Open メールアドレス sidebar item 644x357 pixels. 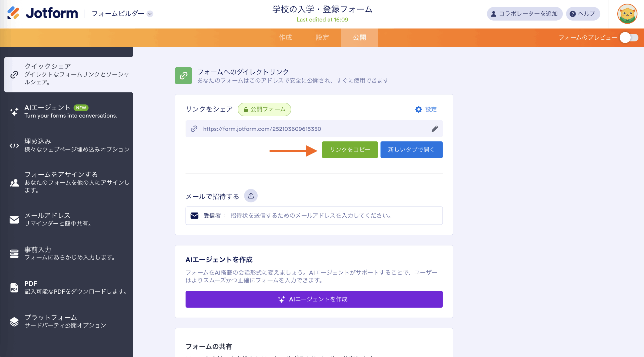click(68, 219)
